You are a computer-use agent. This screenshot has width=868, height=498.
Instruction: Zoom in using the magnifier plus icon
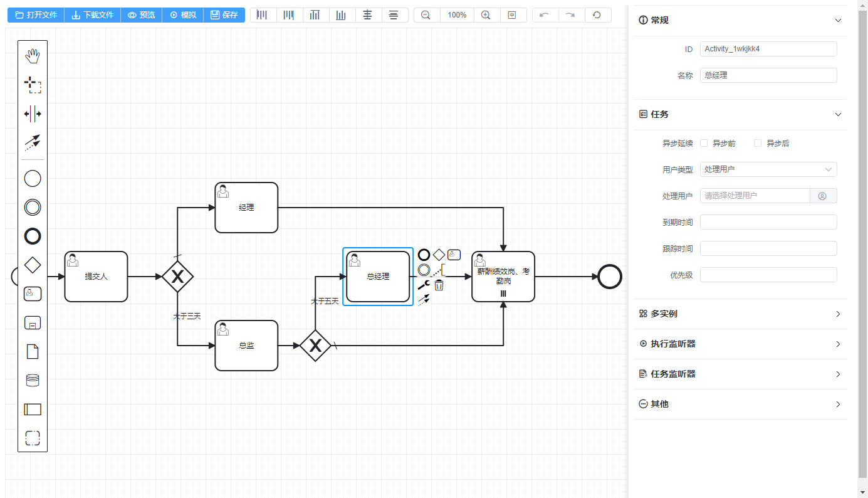(x=486, y=14)
